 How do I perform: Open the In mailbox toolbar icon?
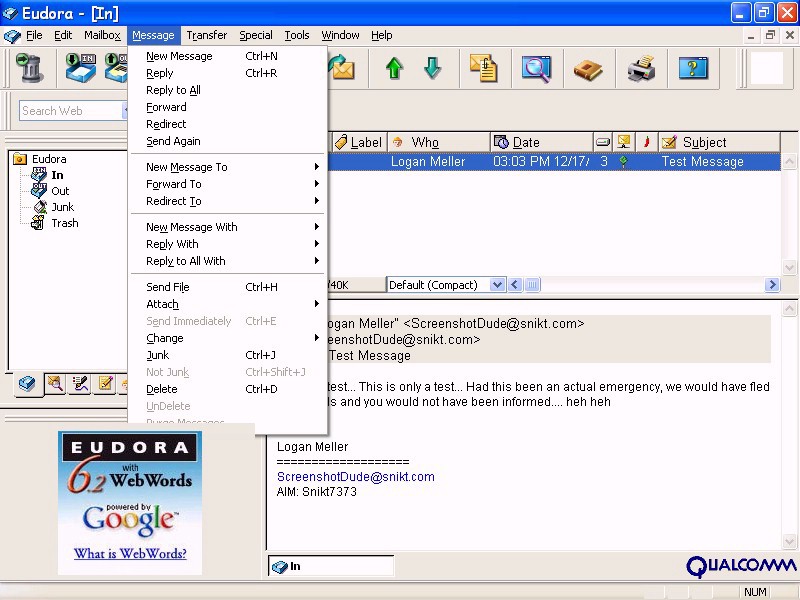pos(81,67)
